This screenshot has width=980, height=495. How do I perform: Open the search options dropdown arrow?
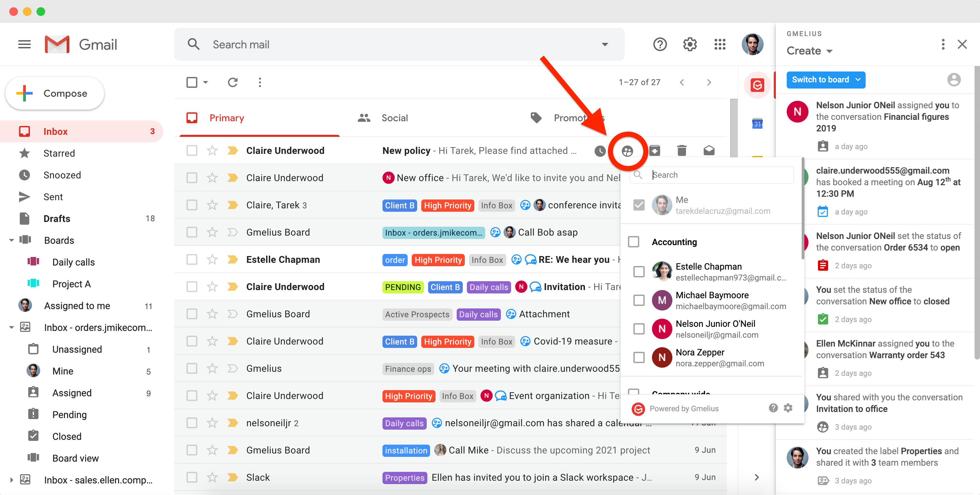[605, 45]
